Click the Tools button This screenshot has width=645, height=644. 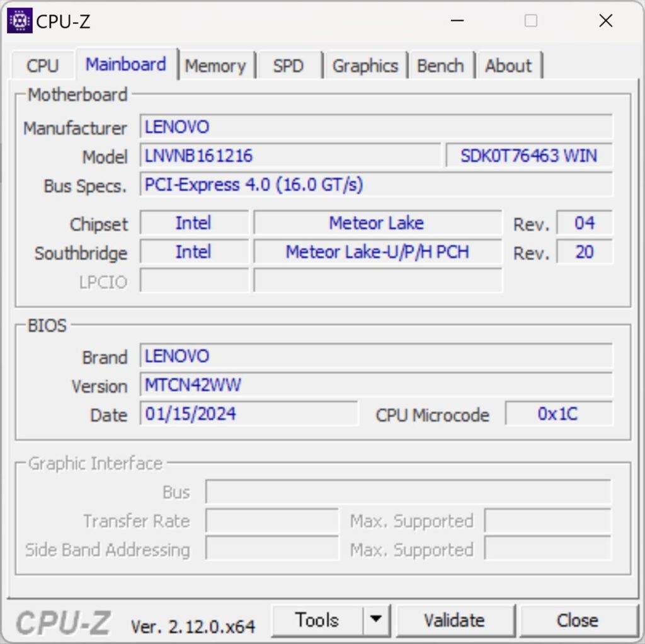tap(317, 620)
